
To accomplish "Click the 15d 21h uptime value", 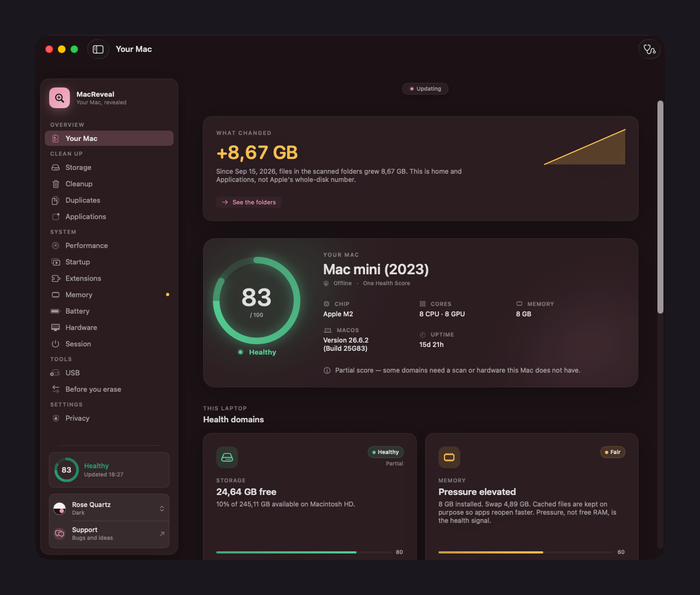I will point(431,345).
